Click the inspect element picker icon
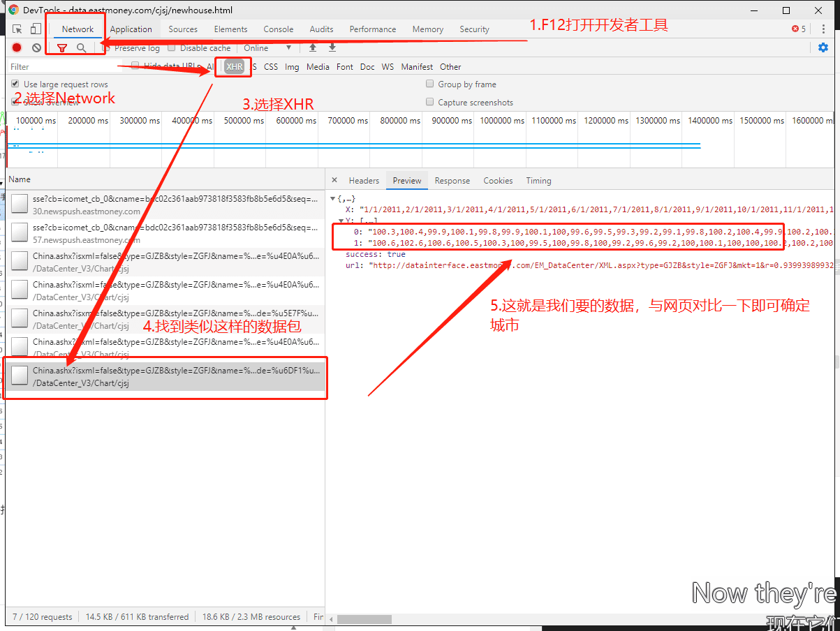Viewport: 840px width, 631px height. point(17,29)
